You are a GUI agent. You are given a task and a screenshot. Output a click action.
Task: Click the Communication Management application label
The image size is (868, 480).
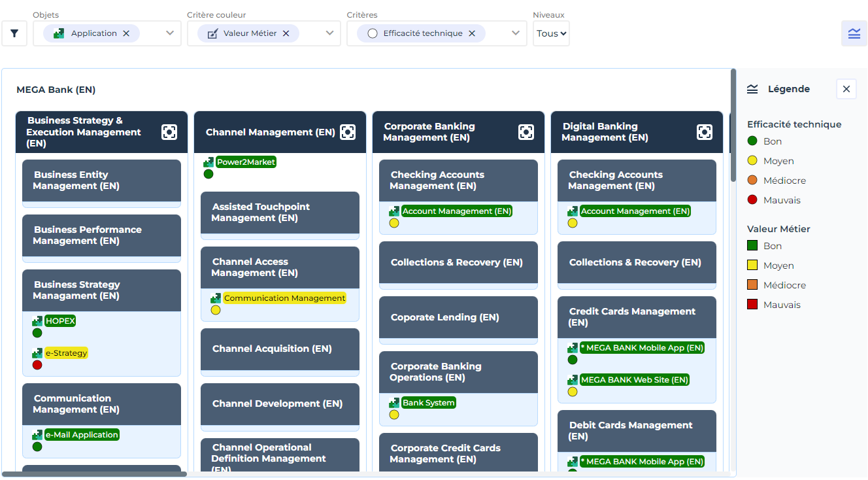(284, 298)
